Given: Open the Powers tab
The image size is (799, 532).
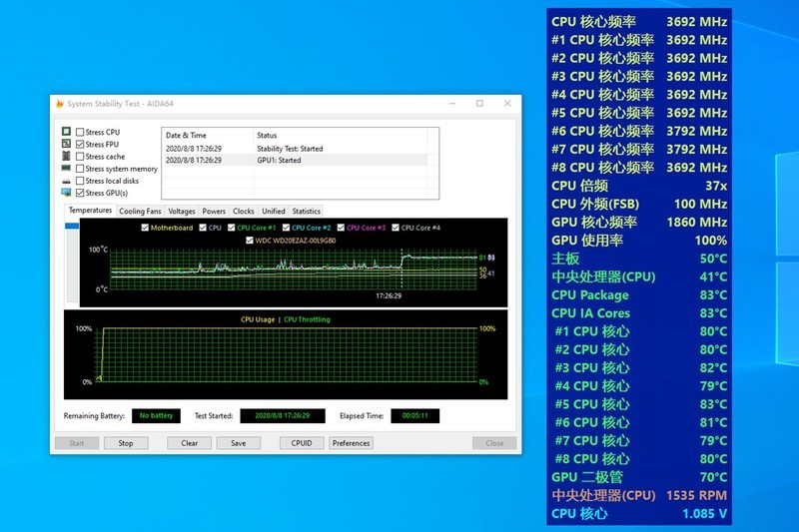Looking at the screenshot, I should tap(214, 211).
